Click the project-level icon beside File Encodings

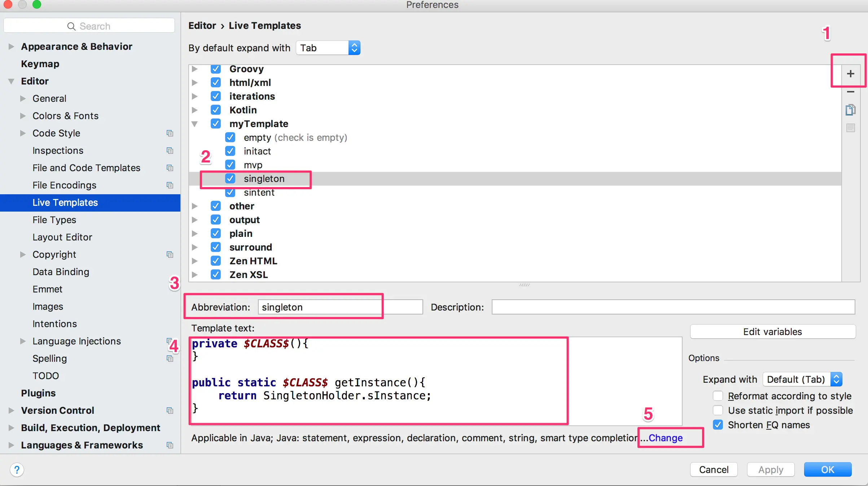170,185
